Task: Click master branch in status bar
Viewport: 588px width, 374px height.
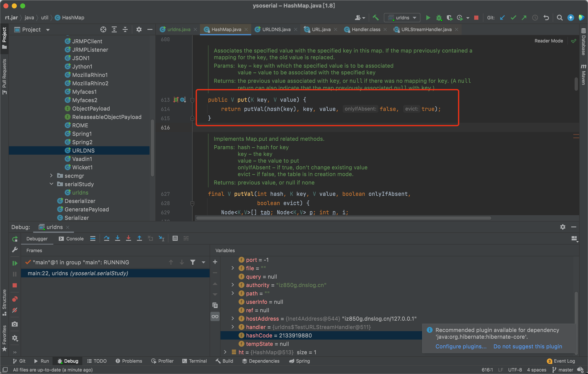Action: coord(563,370)
